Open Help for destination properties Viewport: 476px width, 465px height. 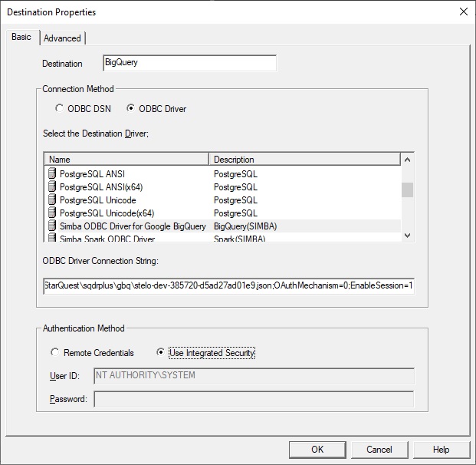point(441,450)
